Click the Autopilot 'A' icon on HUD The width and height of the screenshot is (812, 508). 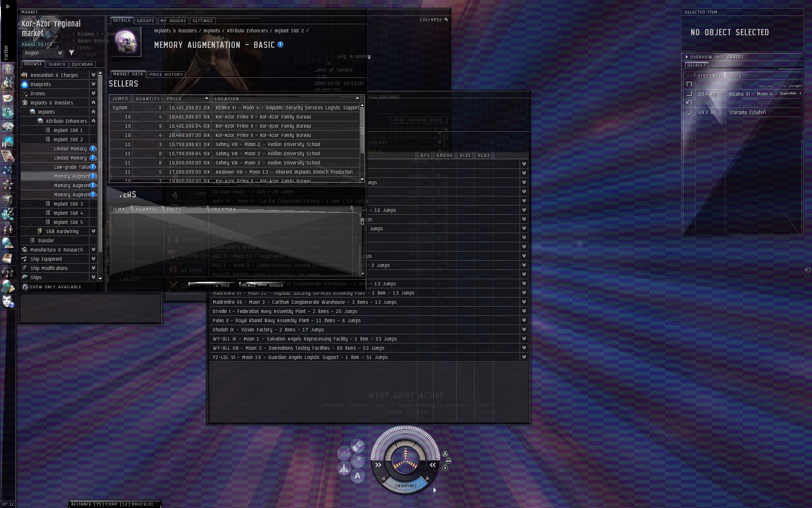358,476
